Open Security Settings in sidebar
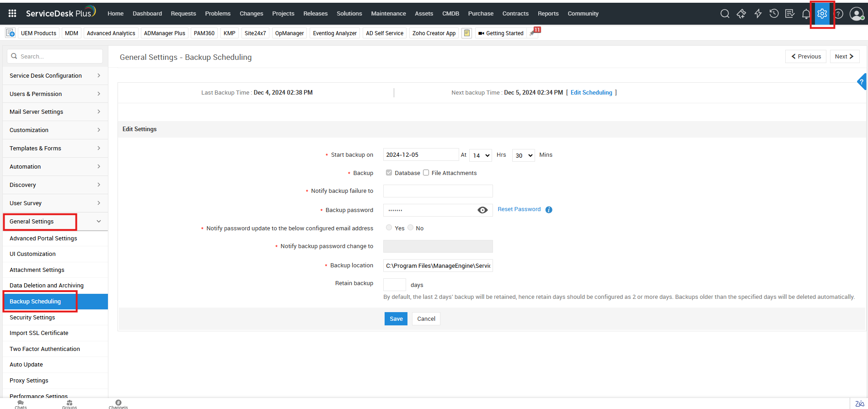 point(32,318)
